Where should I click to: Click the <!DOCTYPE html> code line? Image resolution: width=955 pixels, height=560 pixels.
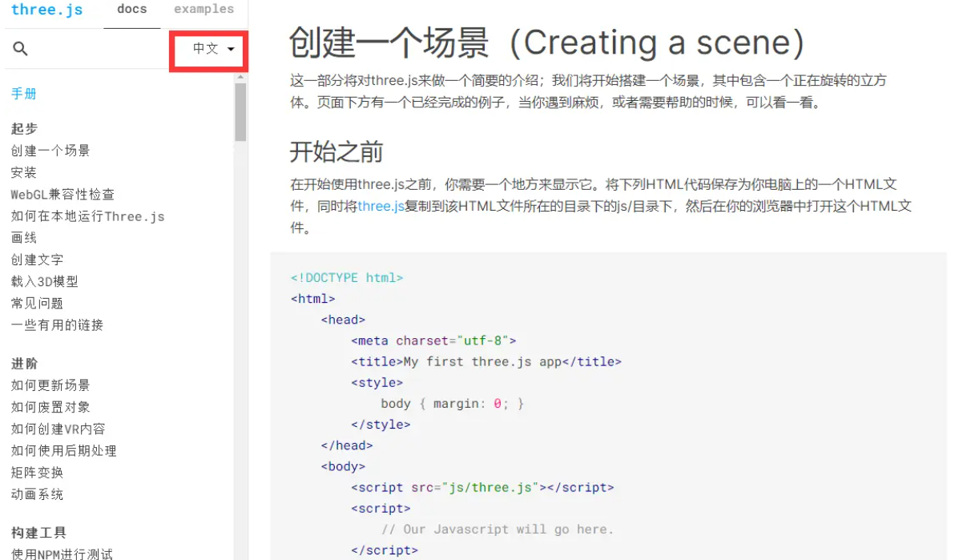(x=347, y=278)
